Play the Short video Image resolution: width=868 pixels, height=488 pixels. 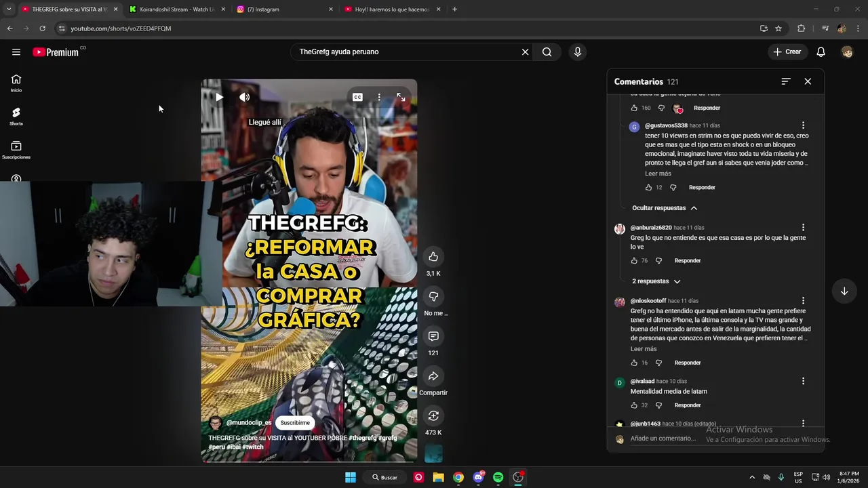pos(219,97)
